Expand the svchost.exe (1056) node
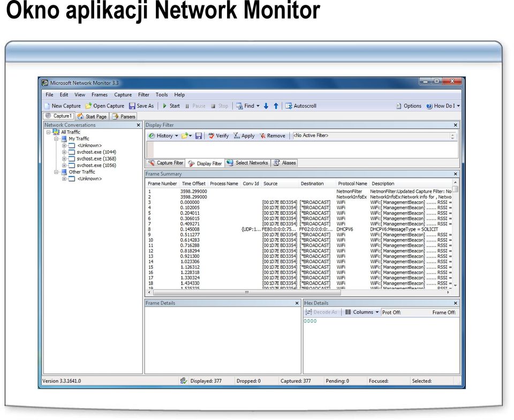Screen dimensions: 514x420 point(64,165)
